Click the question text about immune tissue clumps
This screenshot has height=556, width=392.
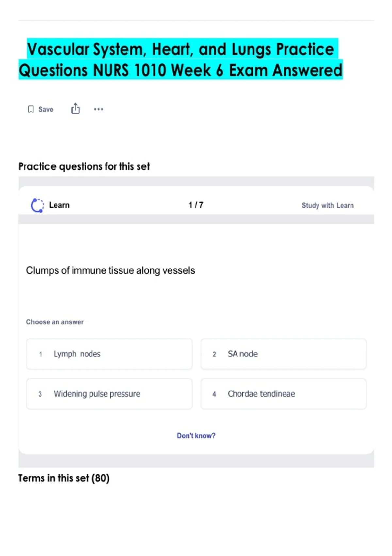110,270
